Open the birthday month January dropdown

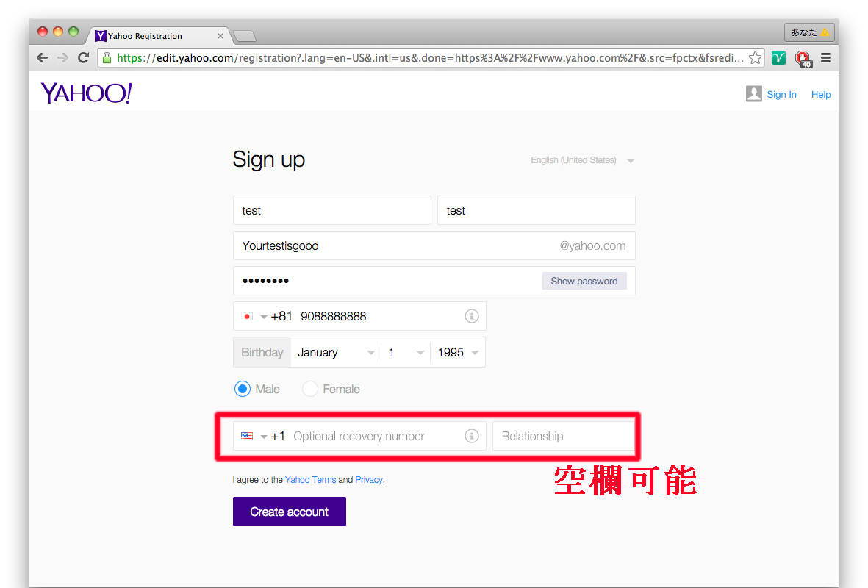tap(336, 352)
